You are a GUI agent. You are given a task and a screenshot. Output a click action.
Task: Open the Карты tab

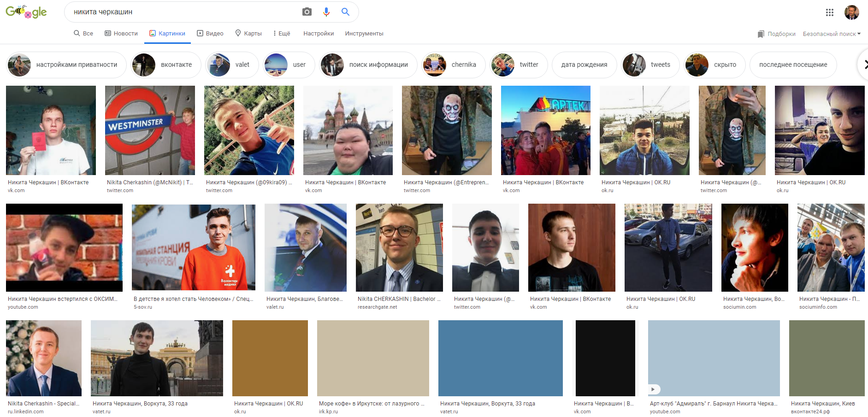248,33
